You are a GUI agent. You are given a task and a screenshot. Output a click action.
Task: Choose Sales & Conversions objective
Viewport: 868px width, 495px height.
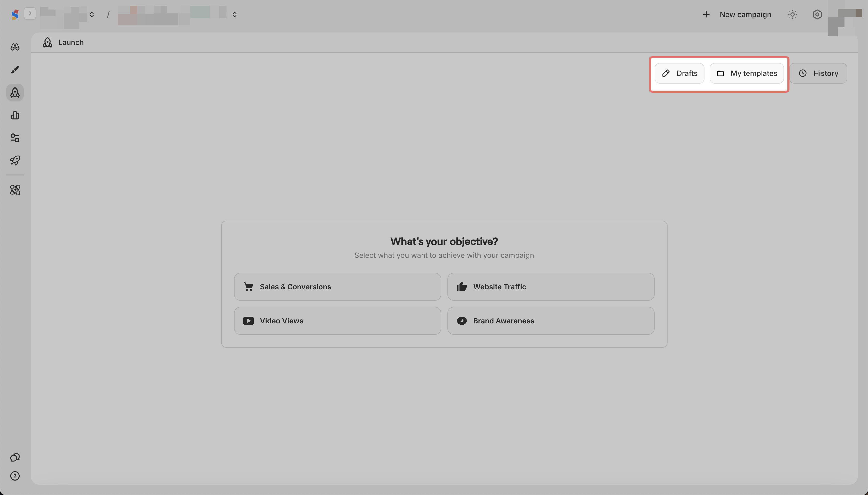tap(337, 286)
